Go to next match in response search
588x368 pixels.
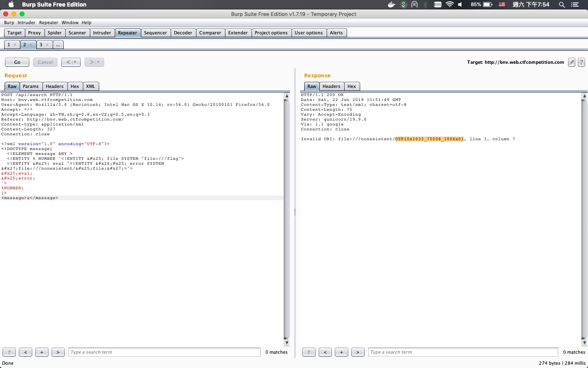point(358,352)
